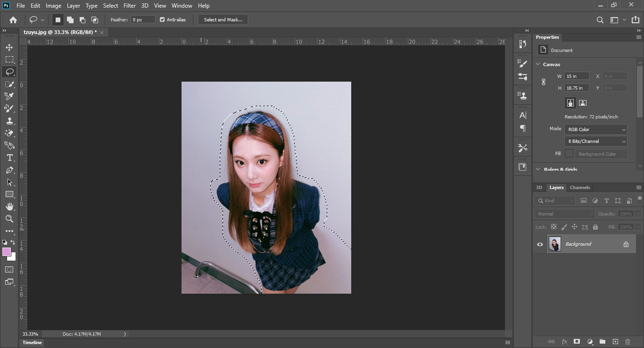Open the 8 Bits/Channel dropdown
Screen dimensions: 644x348
596,141
